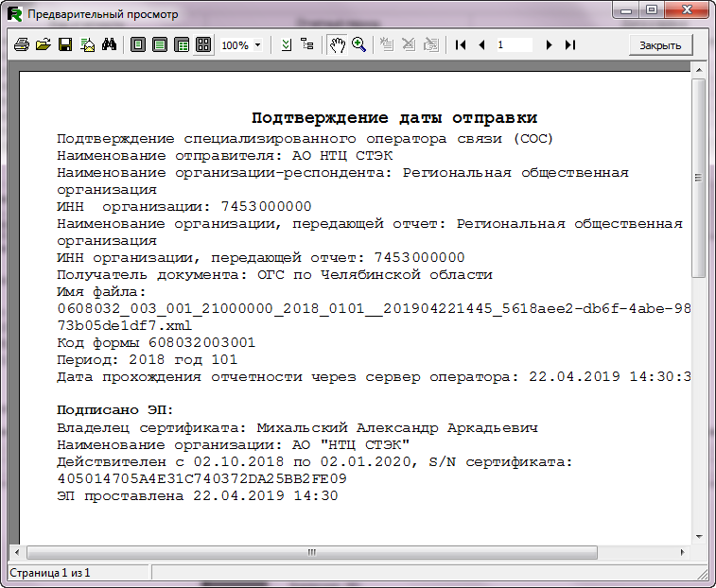Click the vertical scrollbar thumb

click(x=698, y=178)
